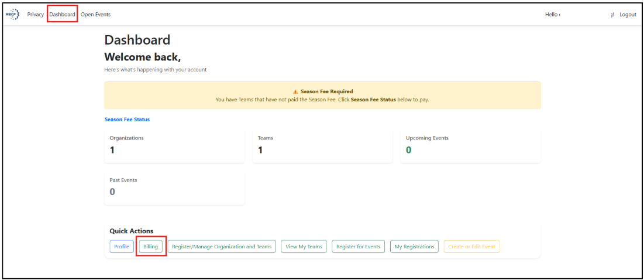Open the Profile quick action
The height and width of the screenshot is (280, 644).
122,247
